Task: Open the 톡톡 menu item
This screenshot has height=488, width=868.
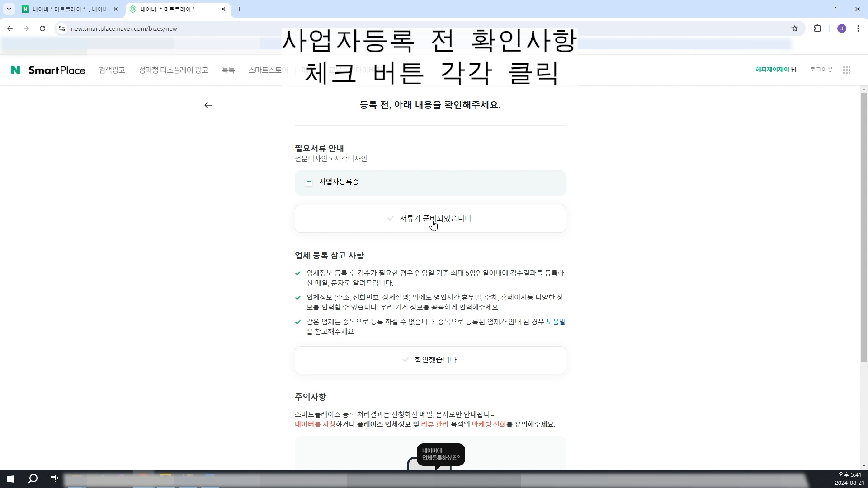Action: (228, 70)
